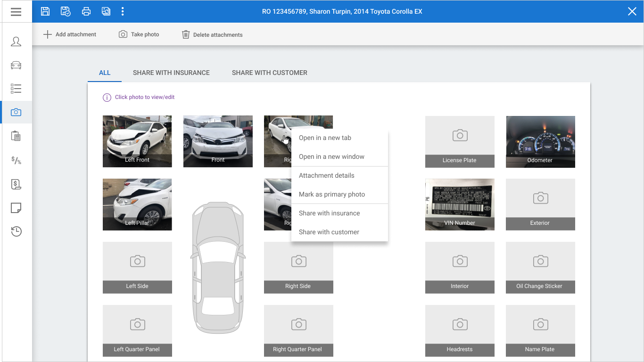Screen dimensions: 644x362
Task: Open the hamburger menu
Action: (16, 12)
